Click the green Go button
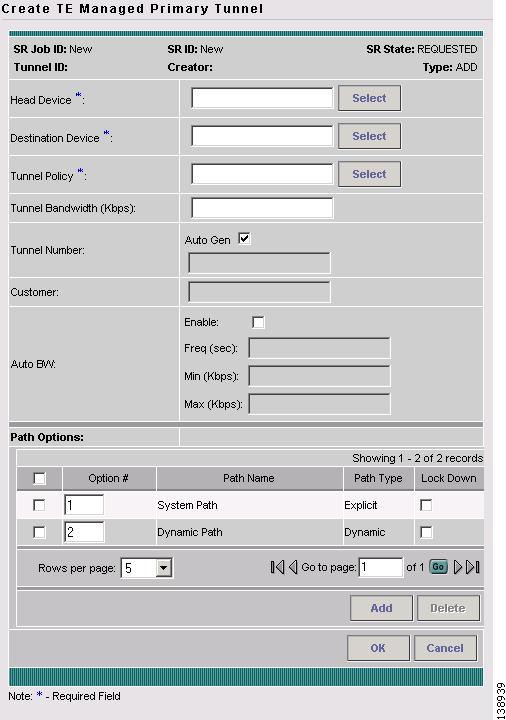 coord(438,567)
